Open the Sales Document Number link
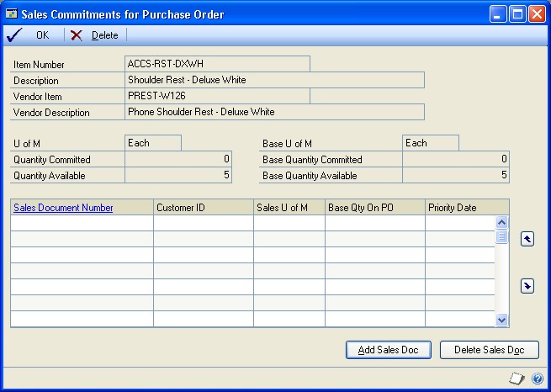 [63, 208]
